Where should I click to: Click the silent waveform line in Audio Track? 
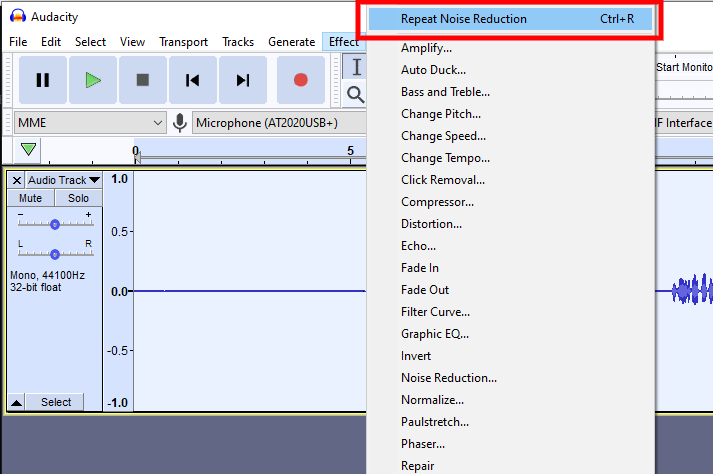click(x=250, y=291)
